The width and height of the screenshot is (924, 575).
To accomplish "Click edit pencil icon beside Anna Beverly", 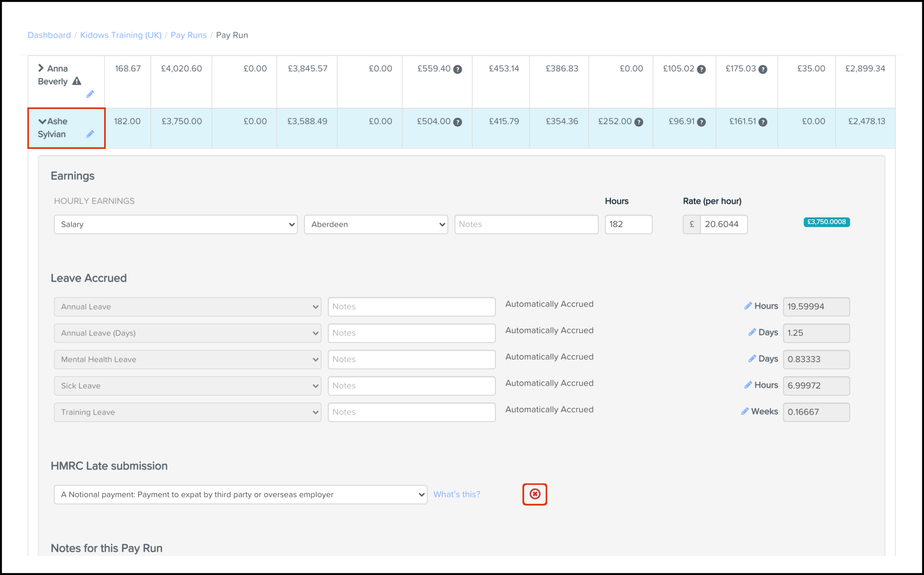I will [x=90, y=94].
